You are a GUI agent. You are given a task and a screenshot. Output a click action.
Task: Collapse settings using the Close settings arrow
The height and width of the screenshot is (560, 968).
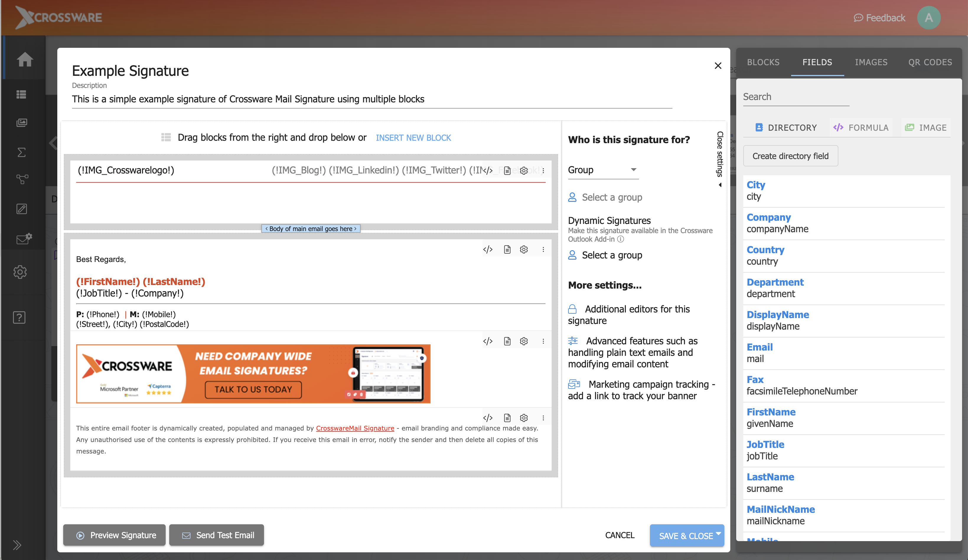pyautogui.click(x=720, y=185)
